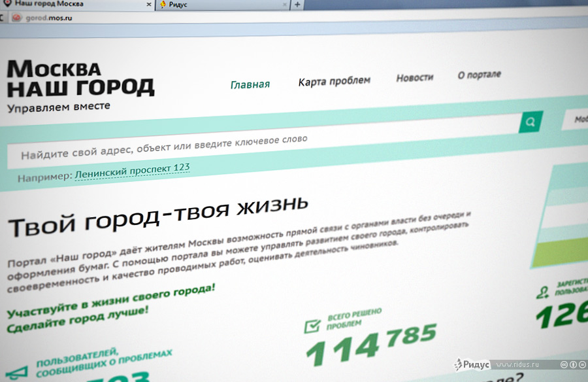Switch to the Ридус browser tab

pyautogui.click(x=223, y=5)
